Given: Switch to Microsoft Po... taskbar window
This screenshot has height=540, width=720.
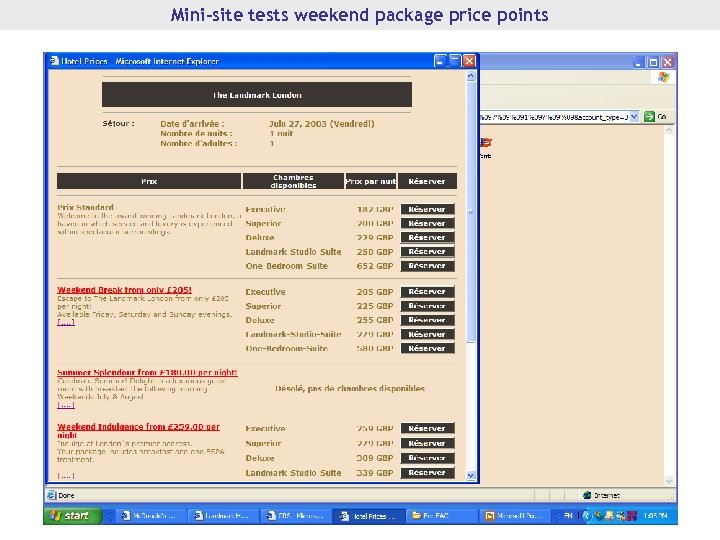Looking at the screenshot, I should 515,516.
